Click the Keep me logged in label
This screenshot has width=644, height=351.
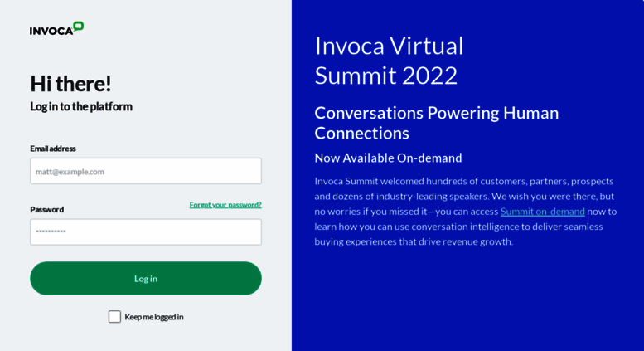(154, 317)
